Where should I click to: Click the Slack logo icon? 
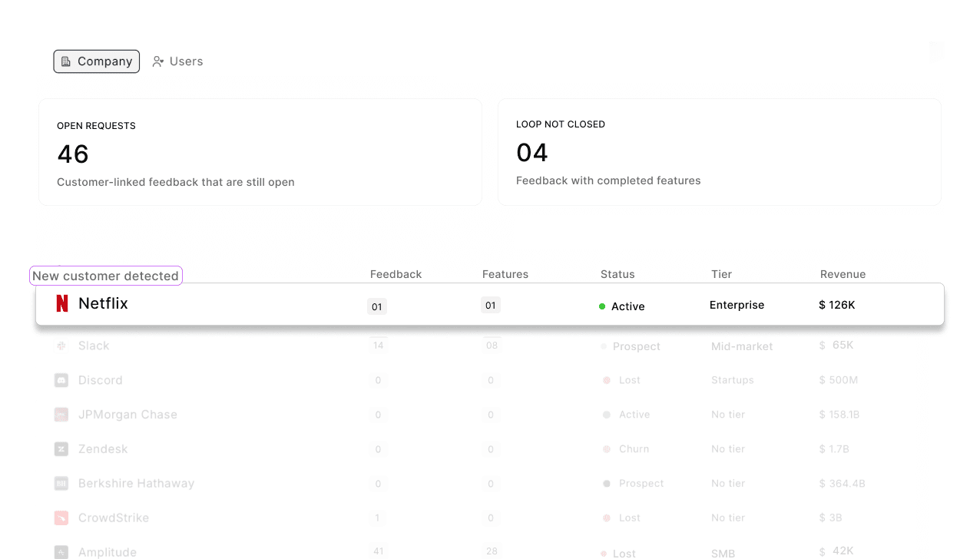tap(61, 346)
